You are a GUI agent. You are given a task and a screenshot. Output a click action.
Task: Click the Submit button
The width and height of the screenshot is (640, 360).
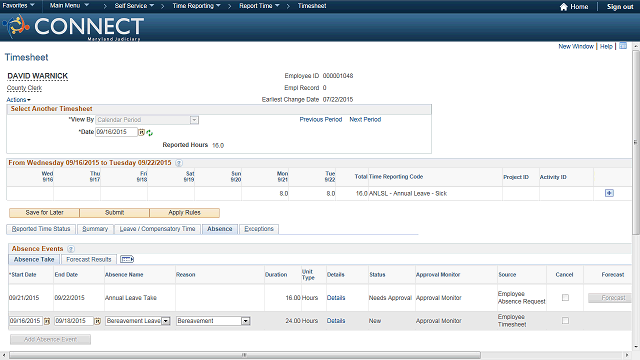(x=114, y=213)
